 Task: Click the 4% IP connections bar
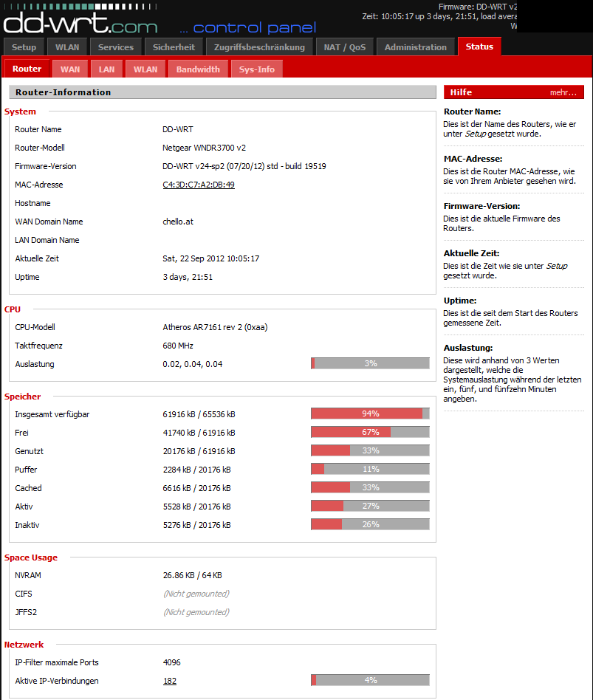pyautogui.click(x=370, y=680)
